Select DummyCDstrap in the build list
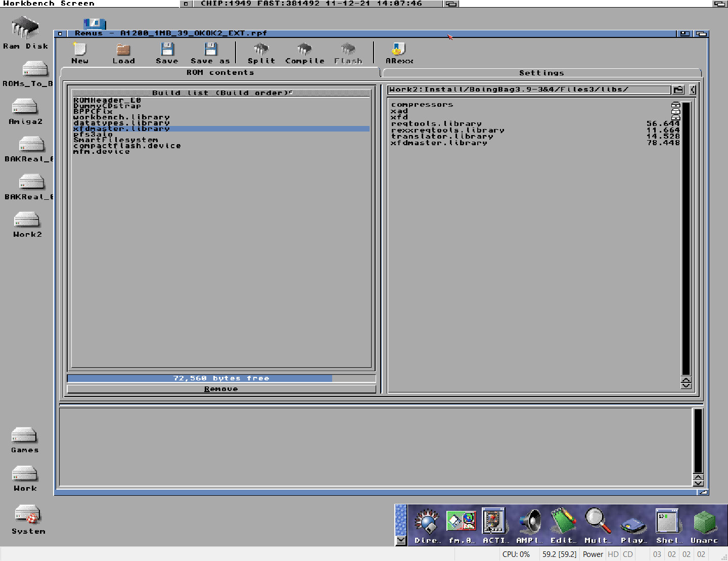This screenshot has width=728, height=561. point(221,106)
